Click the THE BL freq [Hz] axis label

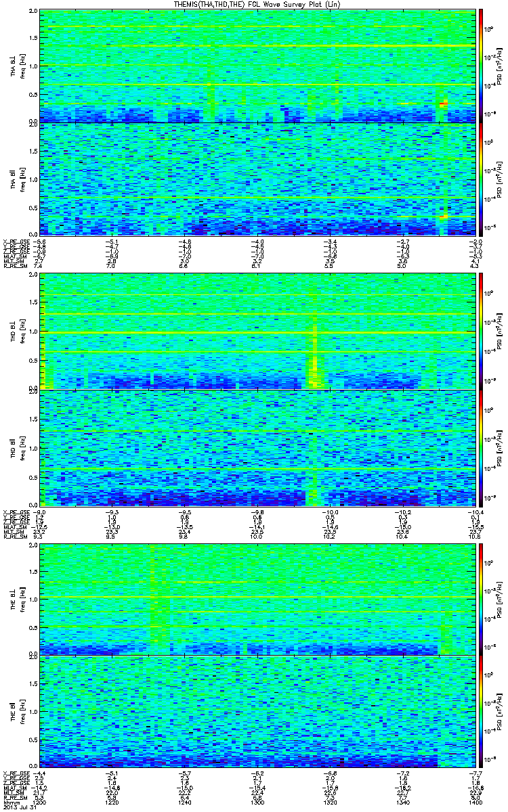tap(19, 598)
